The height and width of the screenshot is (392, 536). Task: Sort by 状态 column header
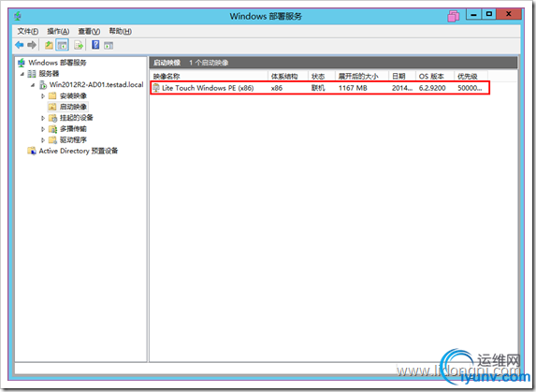(322, 76)
